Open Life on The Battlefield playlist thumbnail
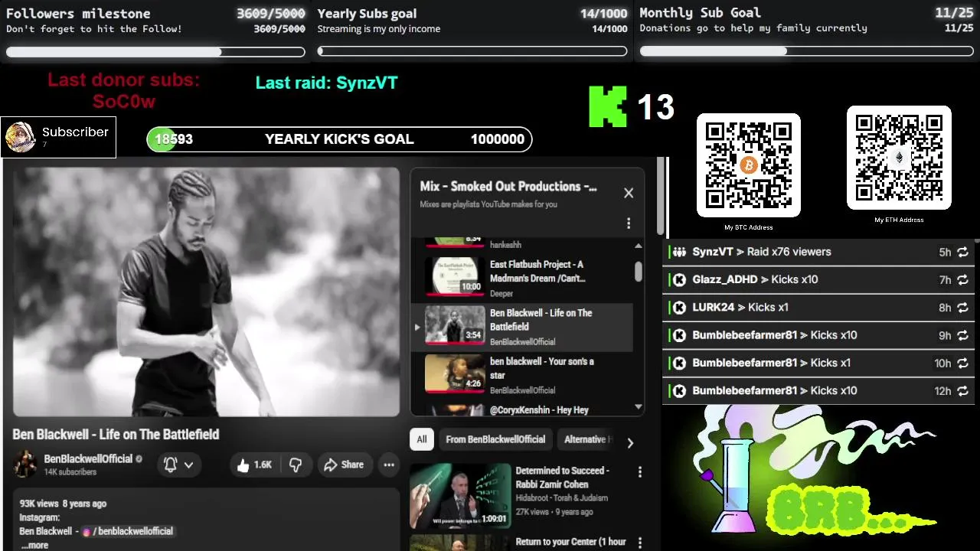This screenshot has width=980, height=551. pos(454,327)
